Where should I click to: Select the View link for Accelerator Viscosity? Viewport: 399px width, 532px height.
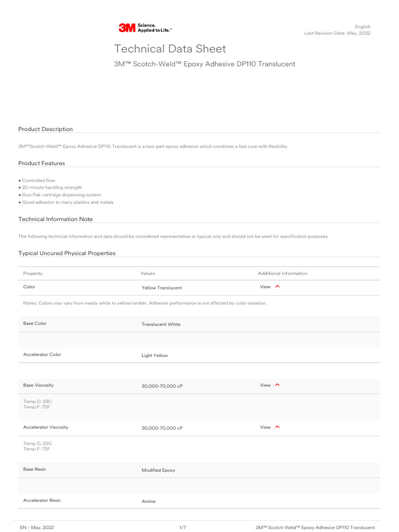(x=265, y=427)
